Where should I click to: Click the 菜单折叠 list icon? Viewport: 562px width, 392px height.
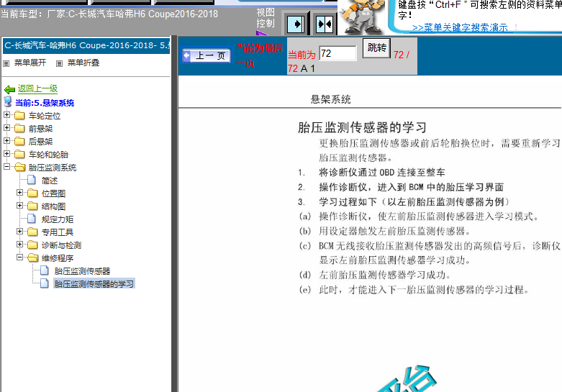coord(60,63)
